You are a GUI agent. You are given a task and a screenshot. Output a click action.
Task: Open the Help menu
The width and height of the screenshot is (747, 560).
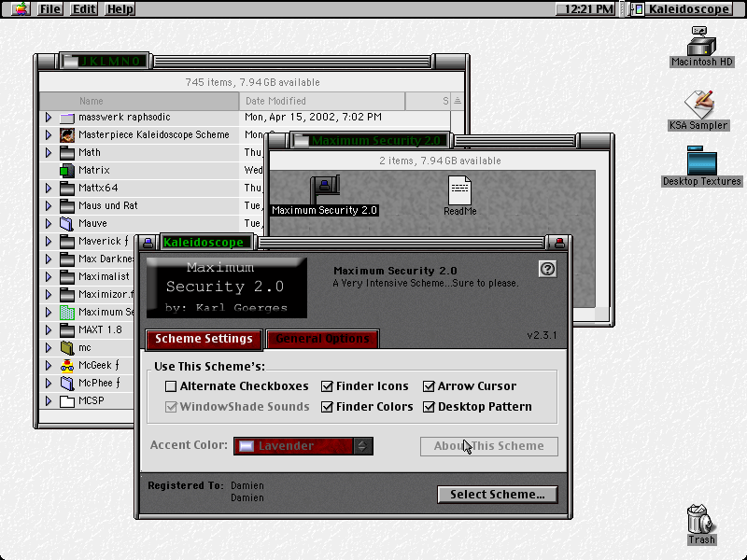point(120,8)
